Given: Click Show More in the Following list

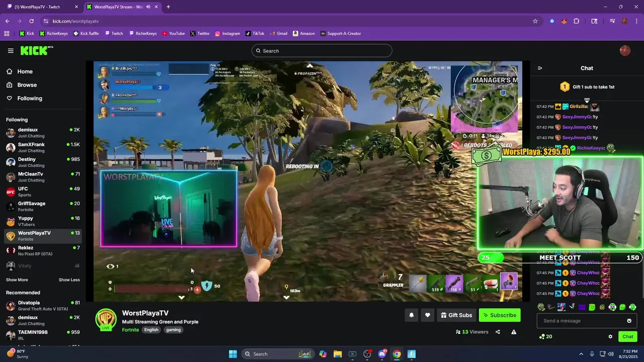Looking at the screenshot, I should [x=17, y=280].
